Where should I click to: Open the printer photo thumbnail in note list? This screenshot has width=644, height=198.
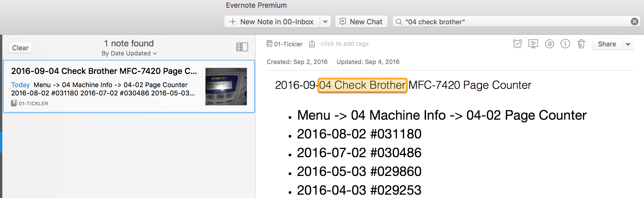[226, 87]
